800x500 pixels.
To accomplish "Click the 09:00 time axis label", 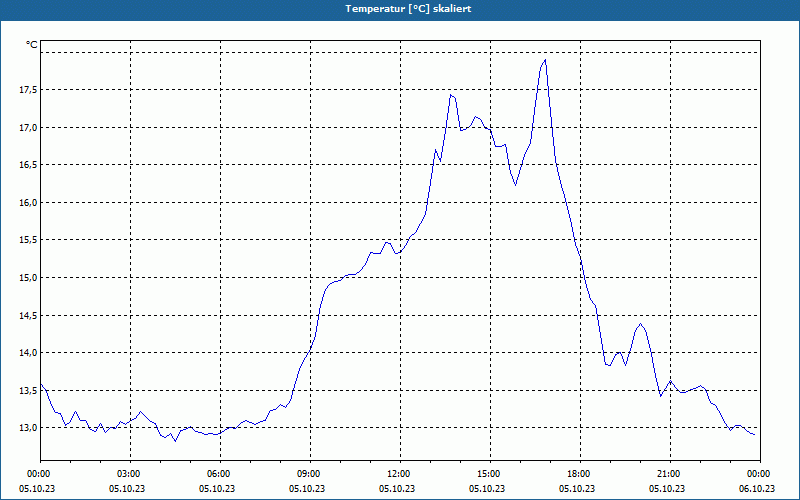I will pyautogui.click(x=310, y=474).
